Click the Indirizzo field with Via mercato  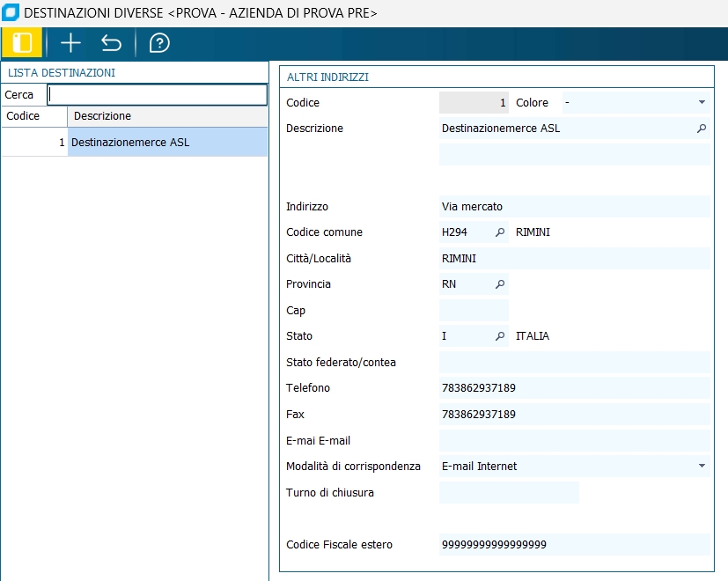pos(574,207)
